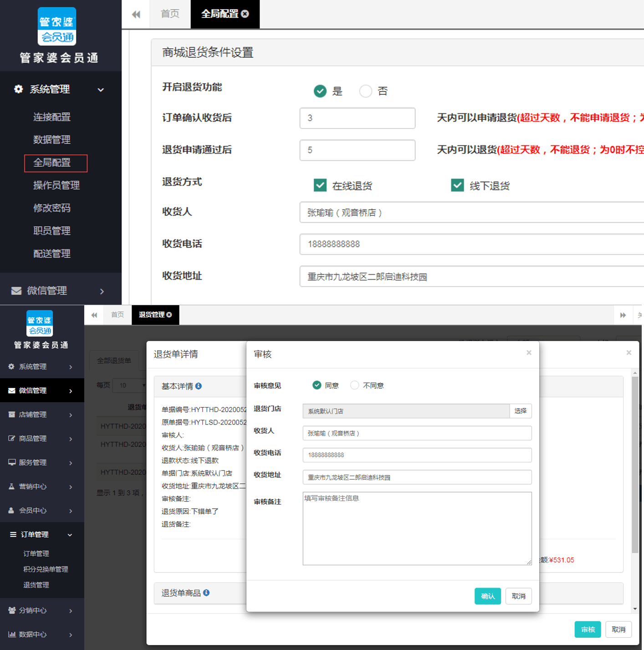Click the flask icon beside 营销中心
The image size is (644, 650).
[x=12, y=486]
